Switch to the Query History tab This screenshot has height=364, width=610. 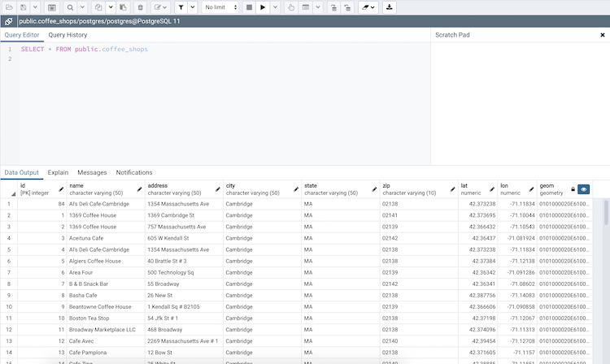click(68, 35)
